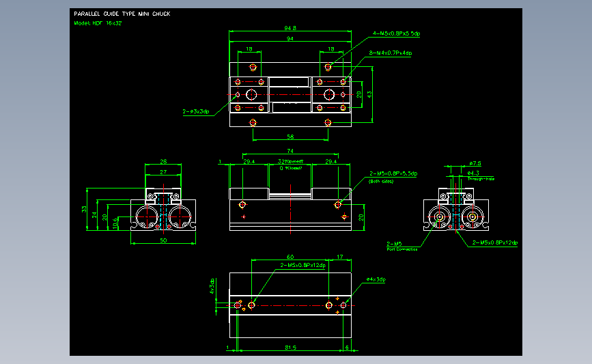Select the '2-M5' port callout
This screenshot has width=592, height=364.
(394, 244)
